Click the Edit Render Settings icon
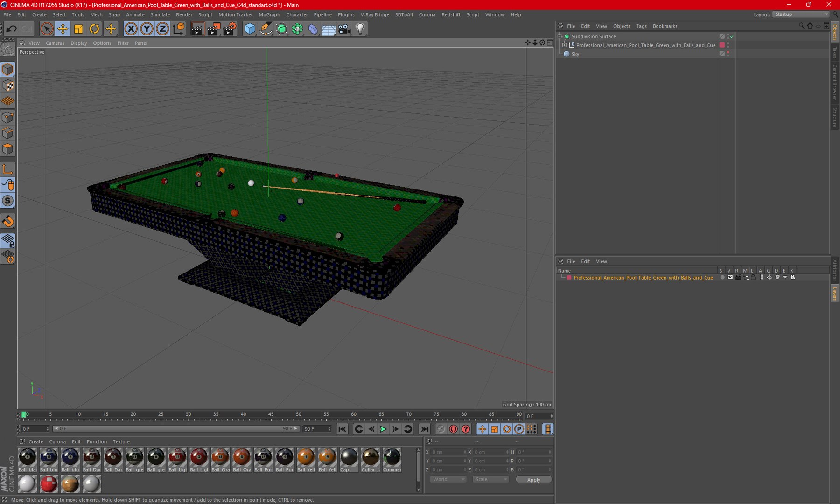This screenshot has width=840, height=504. [229, 29]
